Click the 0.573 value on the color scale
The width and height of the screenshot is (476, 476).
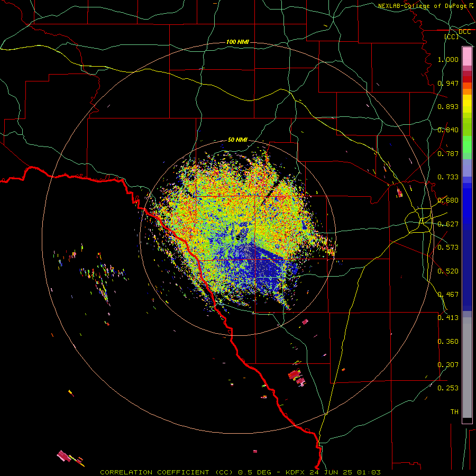click(x=448, y=248)
